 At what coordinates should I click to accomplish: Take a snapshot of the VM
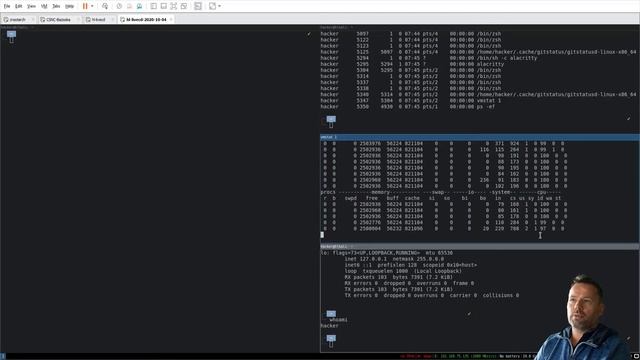(119, 6)
